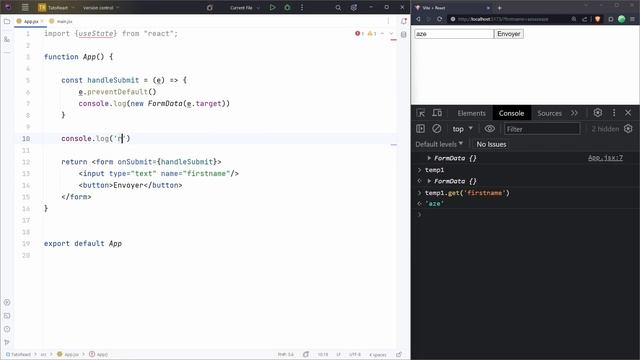Open the App.jsx:7 source link
The height and width of the screenshot is (360, 640).
[x=605, y=158]
